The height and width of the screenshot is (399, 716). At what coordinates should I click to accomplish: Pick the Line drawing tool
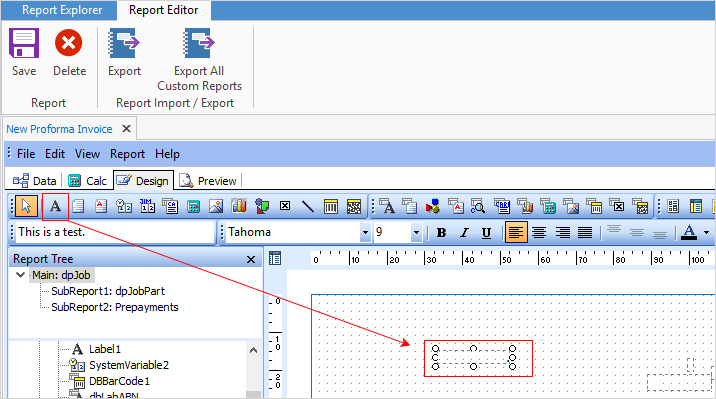point(308,206)
